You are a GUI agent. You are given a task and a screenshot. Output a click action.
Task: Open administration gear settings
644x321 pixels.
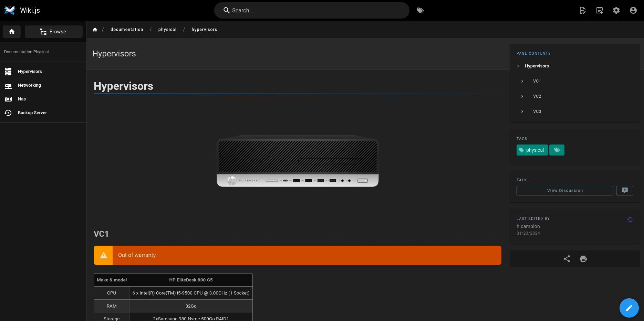pos(616,10)
